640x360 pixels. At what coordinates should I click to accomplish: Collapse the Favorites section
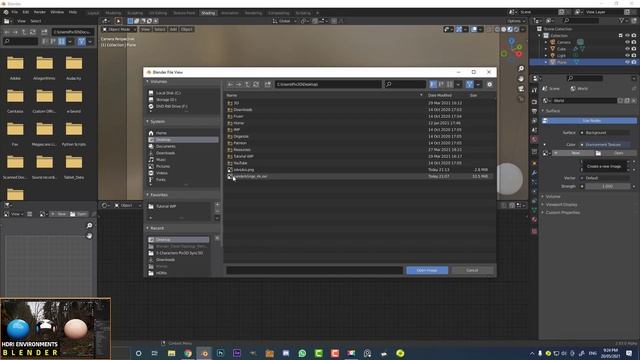[x=148, y=195]
